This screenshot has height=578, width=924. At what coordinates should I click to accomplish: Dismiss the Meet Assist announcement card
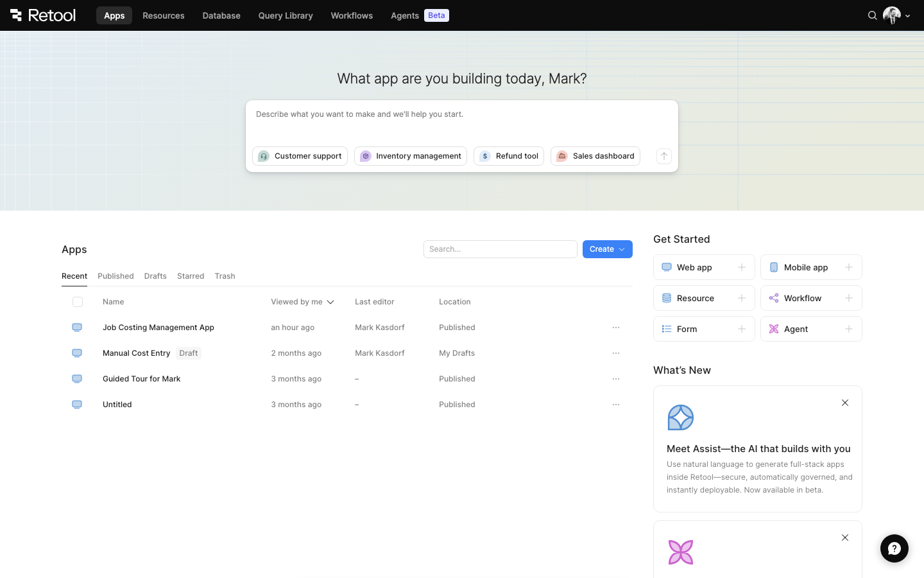pos(844,403)
